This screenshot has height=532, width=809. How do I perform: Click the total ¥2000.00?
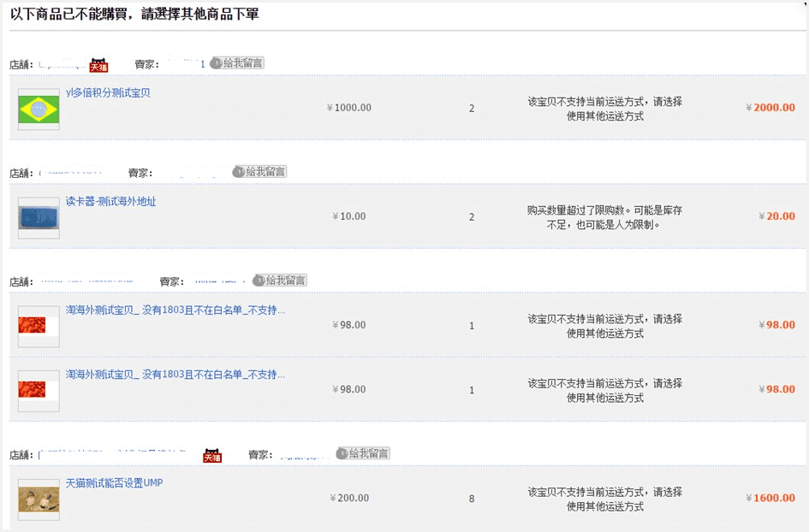pos(770,108)
